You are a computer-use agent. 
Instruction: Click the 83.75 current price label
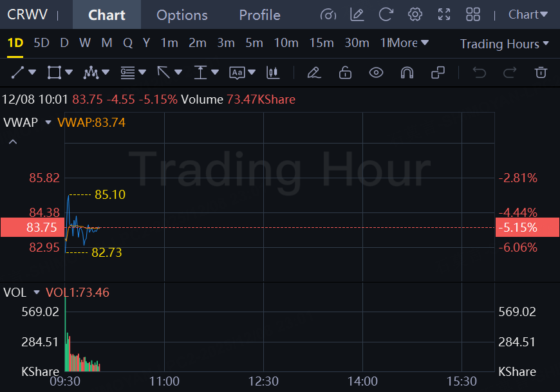(32, 227)
